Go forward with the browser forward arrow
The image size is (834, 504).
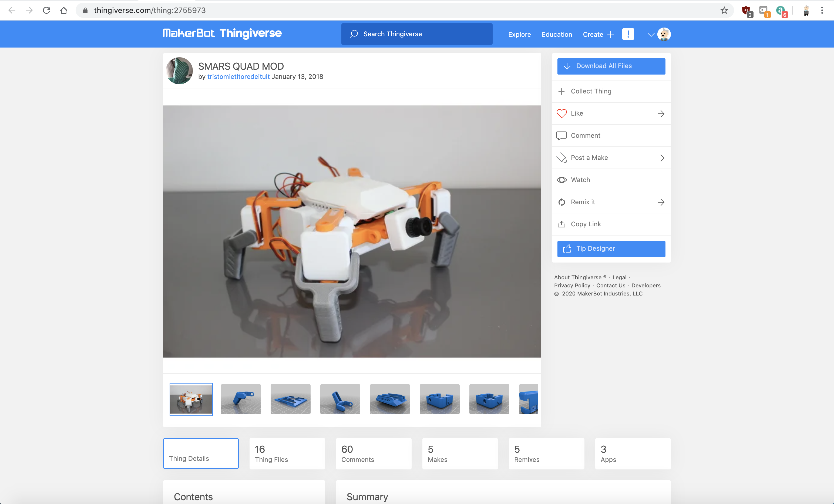click(x=29, y=11)
